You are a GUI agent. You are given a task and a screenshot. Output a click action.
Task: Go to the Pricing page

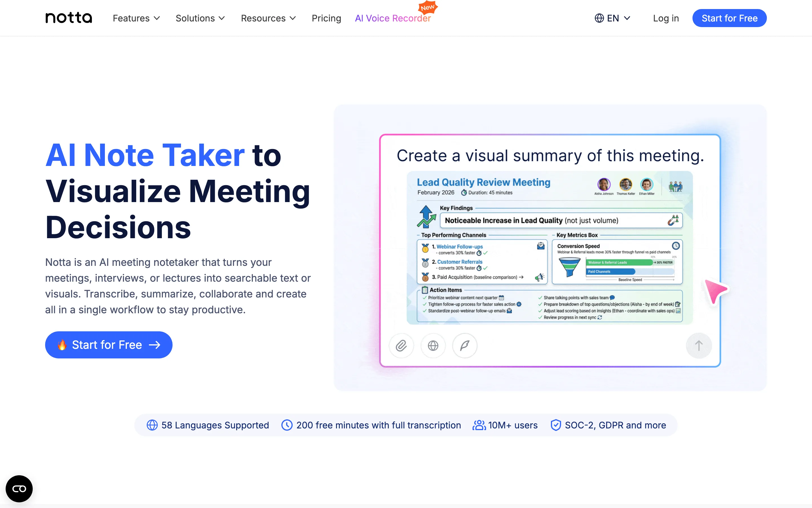point(326,18)
